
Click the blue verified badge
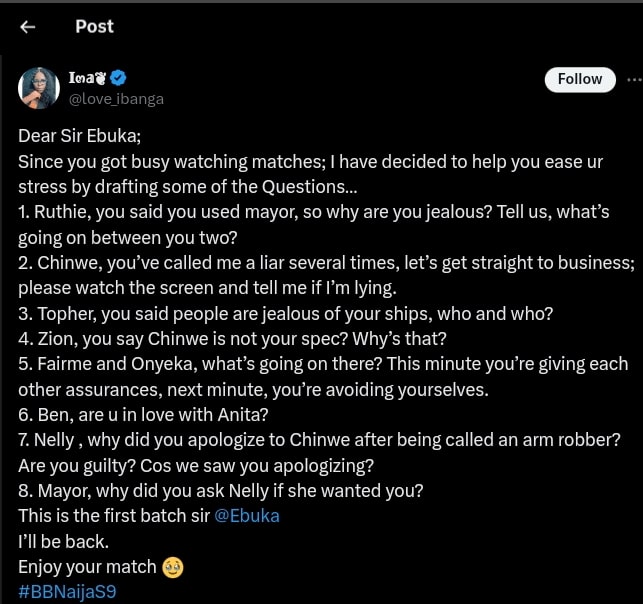117,78
